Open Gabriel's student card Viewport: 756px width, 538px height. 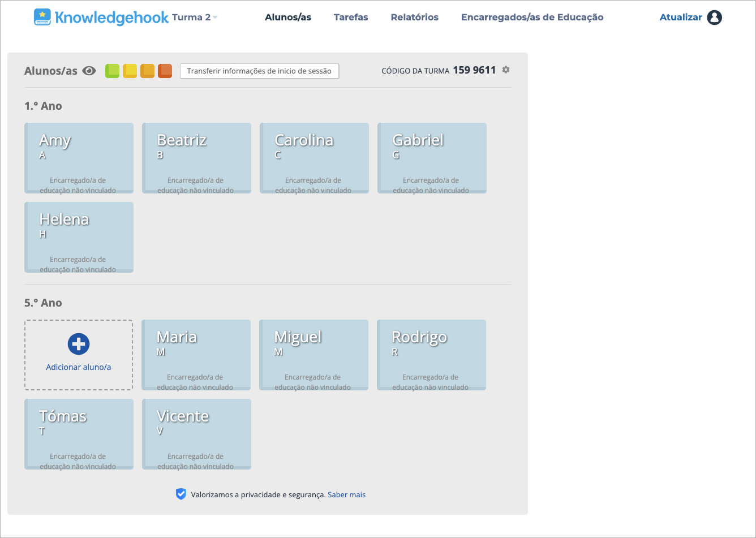point(432,158)
